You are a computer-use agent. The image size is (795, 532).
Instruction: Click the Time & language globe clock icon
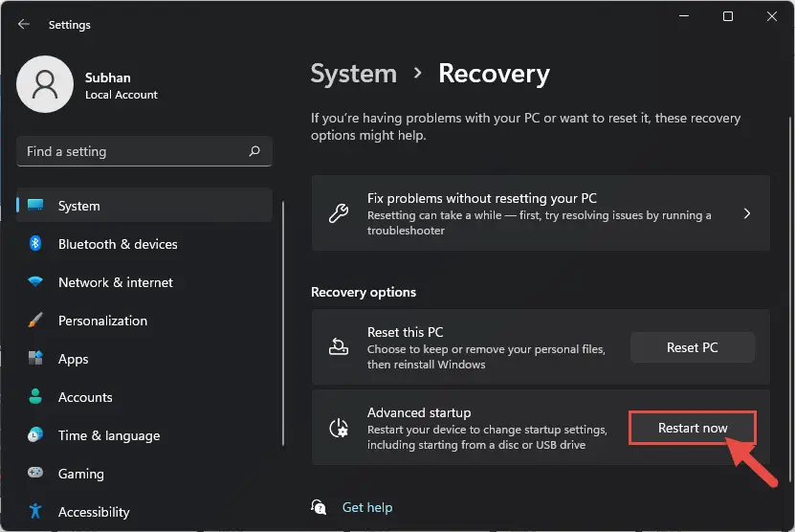[x=35, y=434]
